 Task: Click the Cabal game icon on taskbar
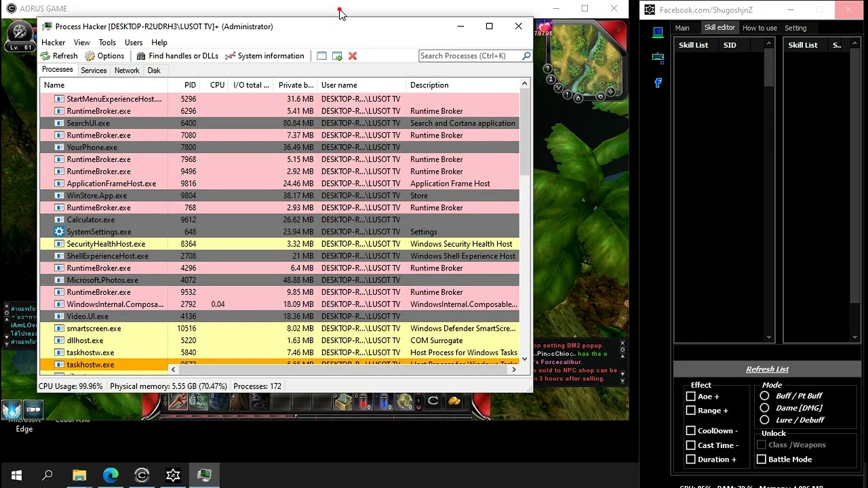point(142,475)
